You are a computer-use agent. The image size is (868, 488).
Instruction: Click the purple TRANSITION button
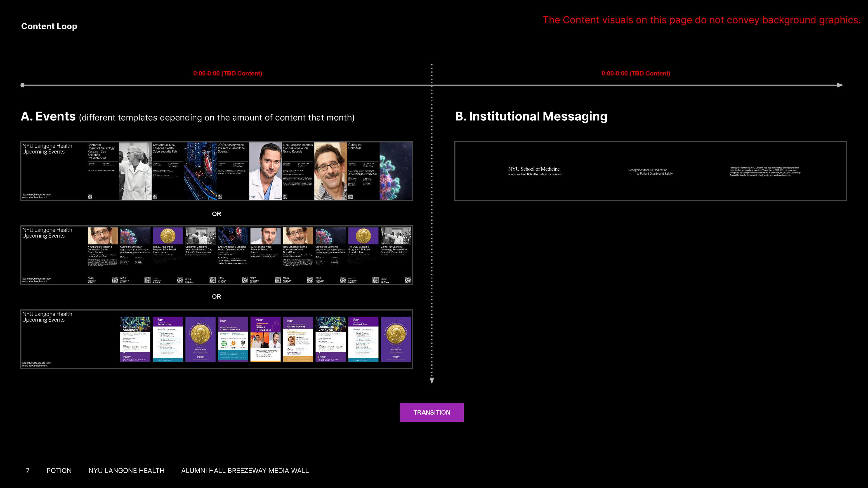[x=432, y=412]
